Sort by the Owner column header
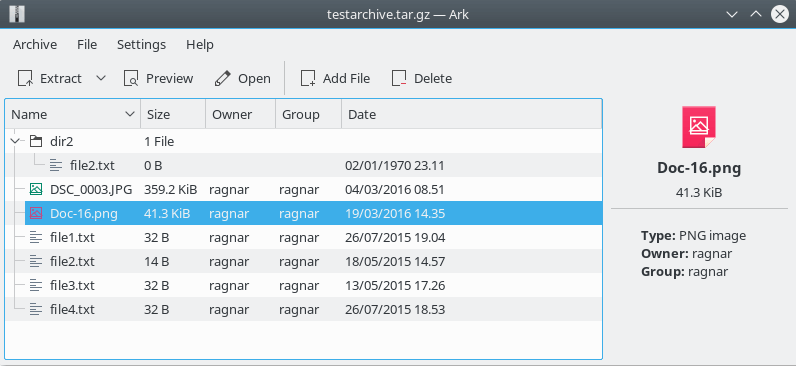Screen dimensions: 796x366 click(x=241, y=115)
